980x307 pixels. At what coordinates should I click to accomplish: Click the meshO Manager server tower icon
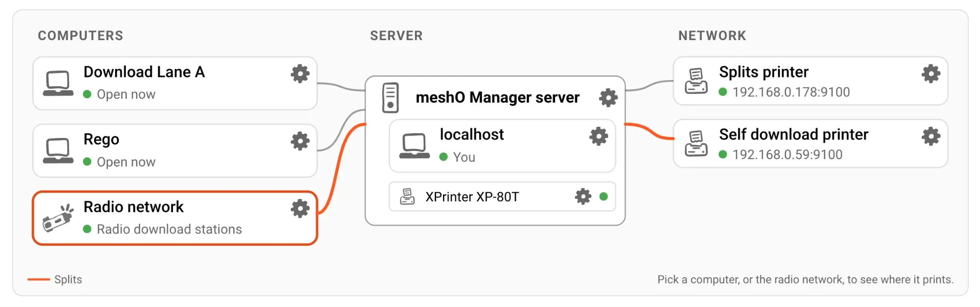(390, 98)
